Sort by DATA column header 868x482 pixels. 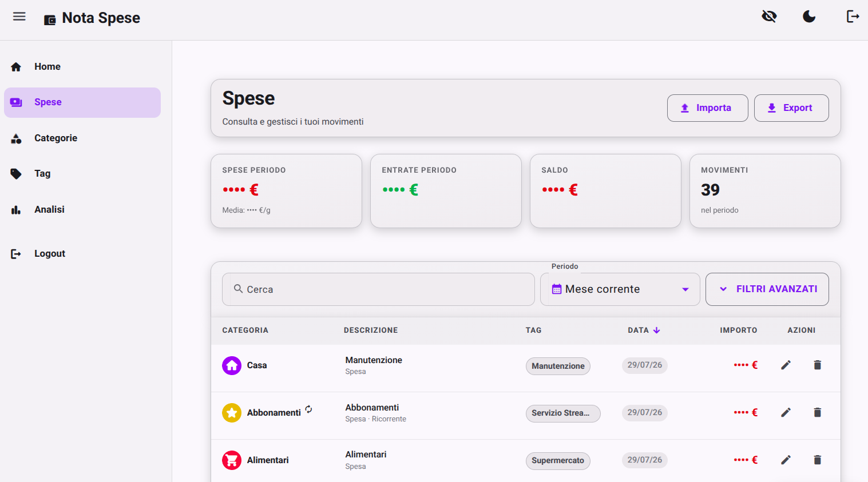click(x=644, y=330)
